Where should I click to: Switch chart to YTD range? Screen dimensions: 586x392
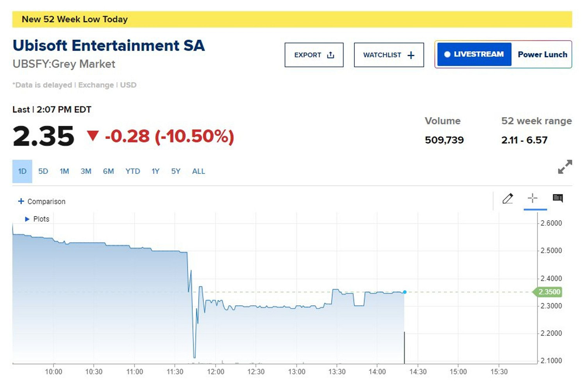132,171
